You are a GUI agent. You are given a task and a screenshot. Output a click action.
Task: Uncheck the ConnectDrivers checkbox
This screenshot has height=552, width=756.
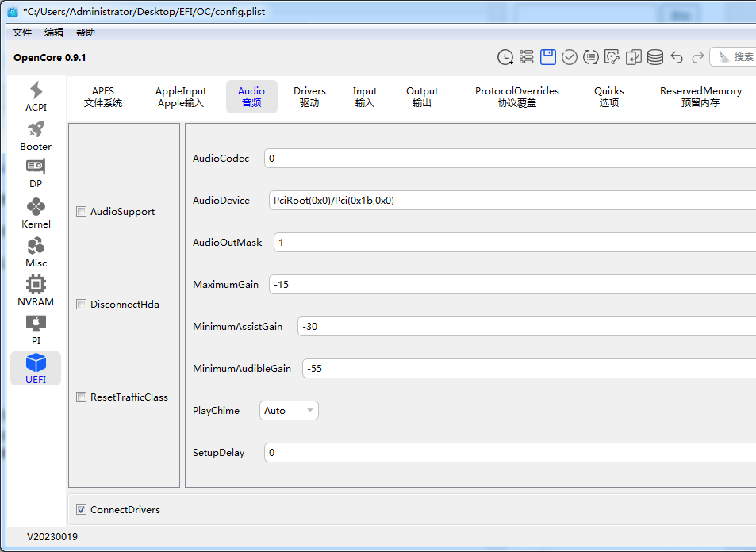coord(82,510)
